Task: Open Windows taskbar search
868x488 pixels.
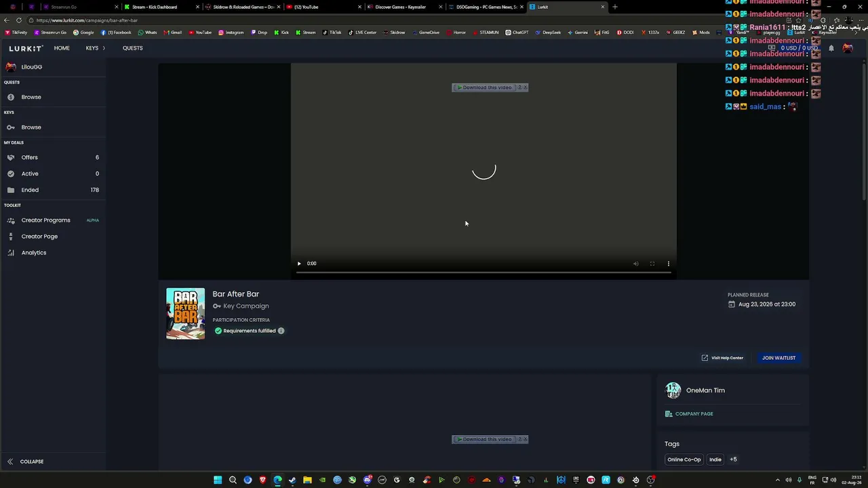Action: point(233,480)
